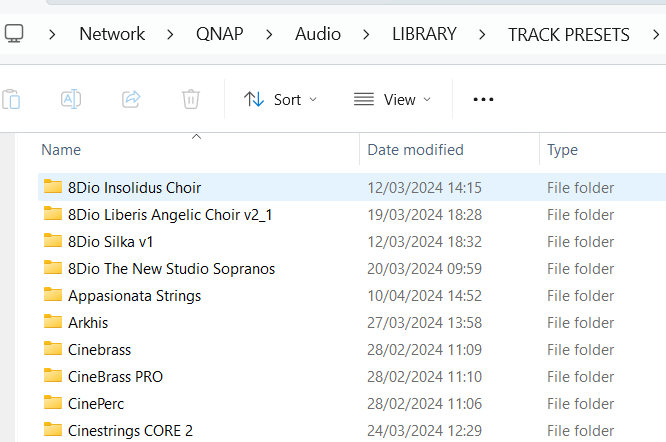This screenshot has height=442, width=666.
Task: Click date 10/04/2024 14:52
Action: point(424,296)
